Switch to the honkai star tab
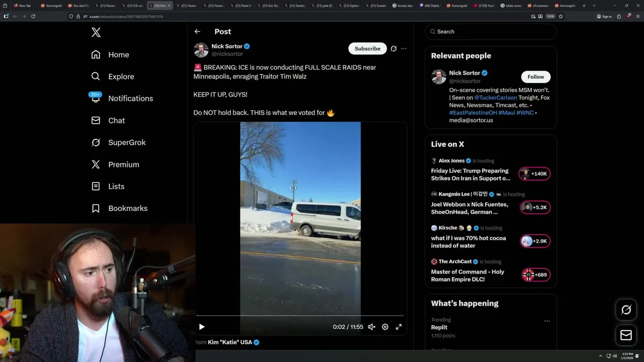Image resolution: width=644 pixels, height=362 pixels. [x=404, y=6]
